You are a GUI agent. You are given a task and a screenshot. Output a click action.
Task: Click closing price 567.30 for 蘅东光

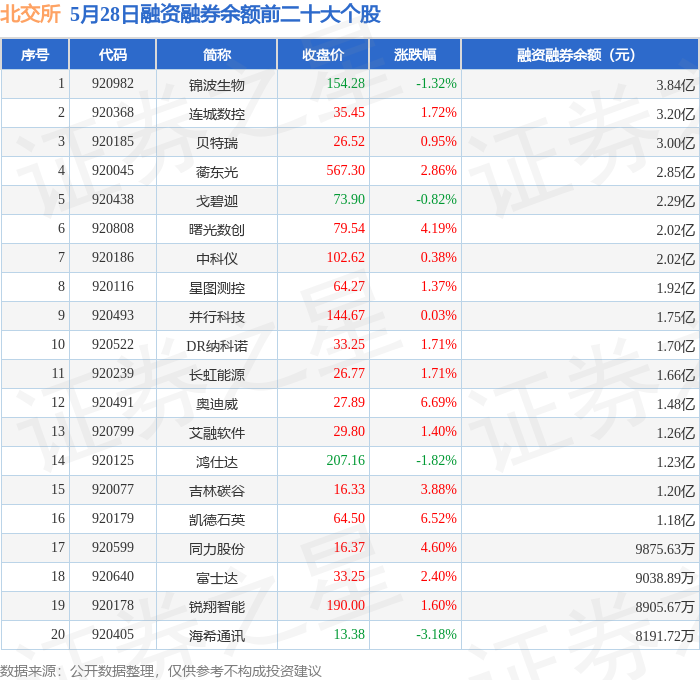point(346,170)
